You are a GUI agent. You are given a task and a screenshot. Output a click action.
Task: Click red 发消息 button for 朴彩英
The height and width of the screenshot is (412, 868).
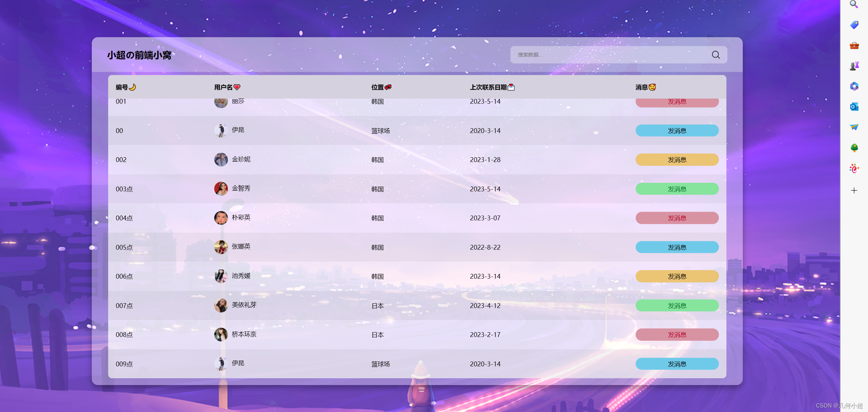tap(677, 218)
